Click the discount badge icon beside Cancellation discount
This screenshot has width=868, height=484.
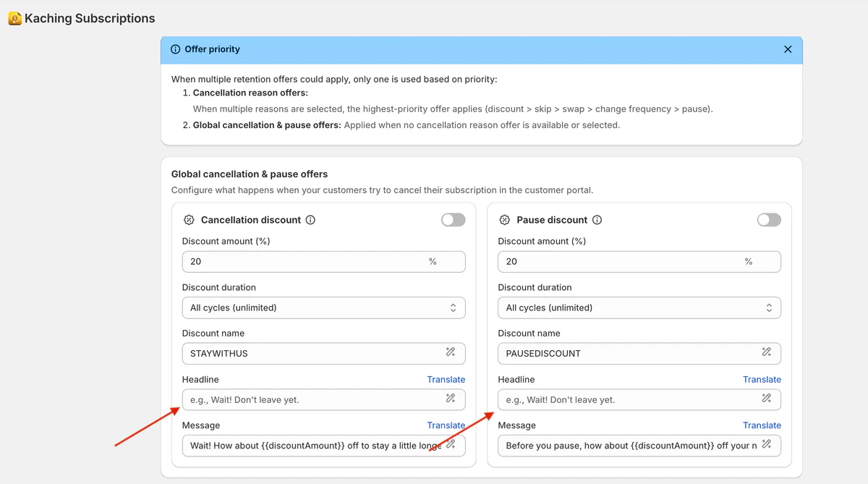click(189, 220)
